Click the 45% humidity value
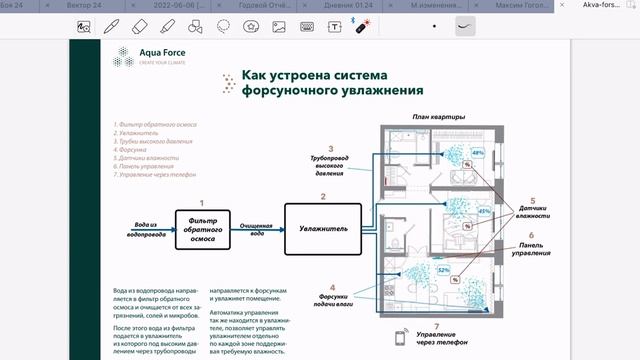 point(484,211)
